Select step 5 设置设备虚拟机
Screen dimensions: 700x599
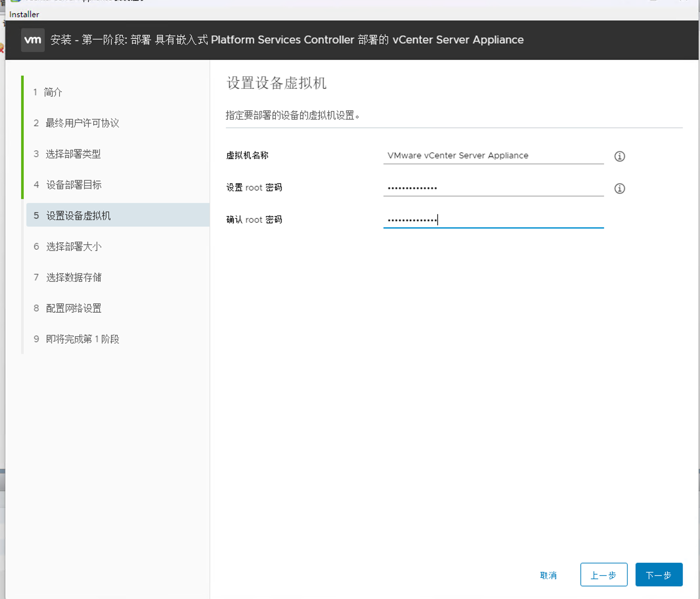tap(118, 215)
